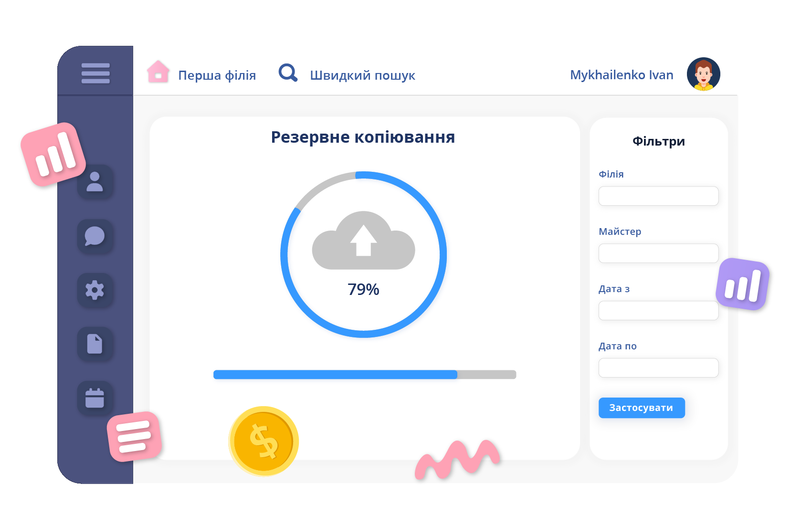
Task: Click the Mykhailenko Ivan username
Action: click(x=622, y=75)
